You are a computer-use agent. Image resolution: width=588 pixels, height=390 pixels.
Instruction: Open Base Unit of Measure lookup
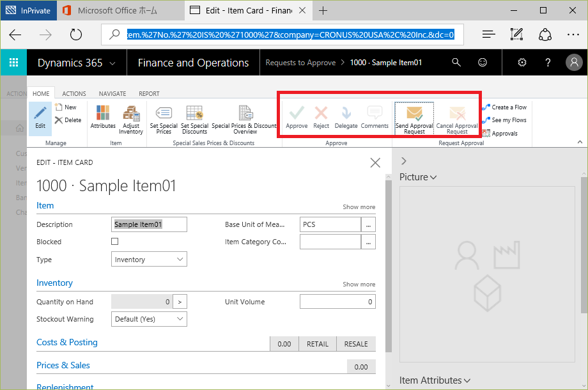[x=368, y=224]
